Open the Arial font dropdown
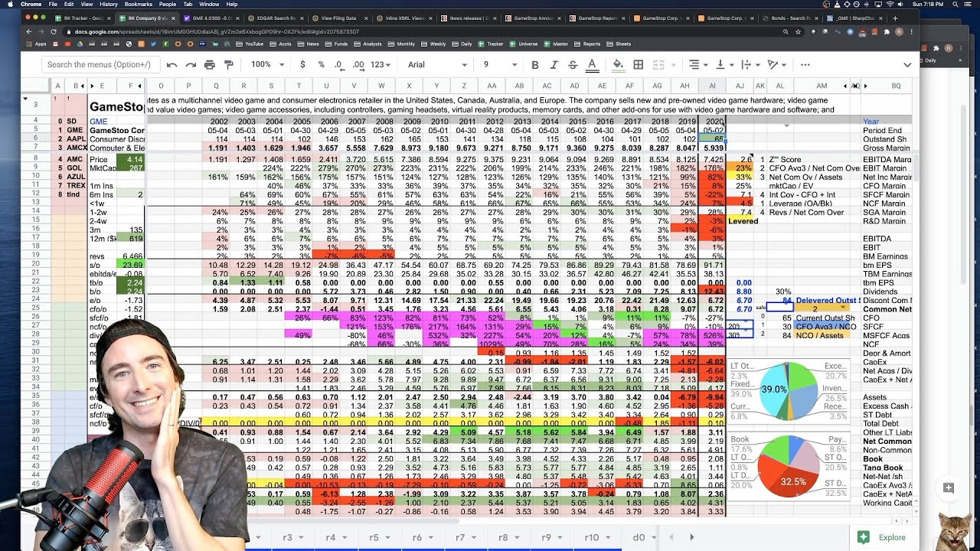 [x=437, y=65]
